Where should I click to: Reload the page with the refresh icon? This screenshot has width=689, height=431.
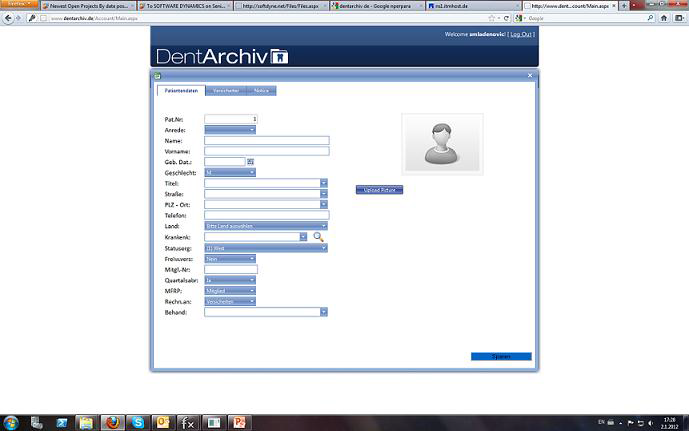pyautogui.click(x=506, y=18)
